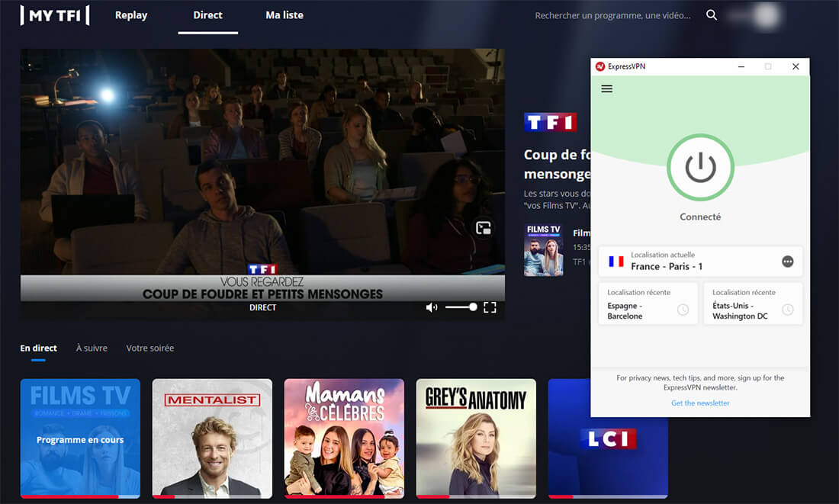Select the Direct tab

[x=207, y=15]
